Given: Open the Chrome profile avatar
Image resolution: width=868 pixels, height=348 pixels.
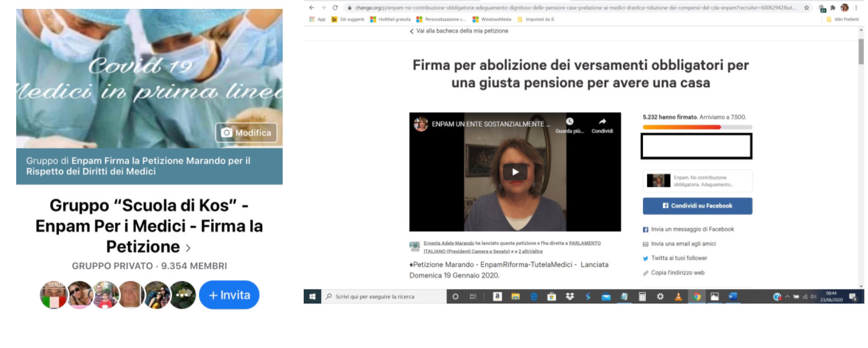Looking at the screenshot, I should [845, 8].
